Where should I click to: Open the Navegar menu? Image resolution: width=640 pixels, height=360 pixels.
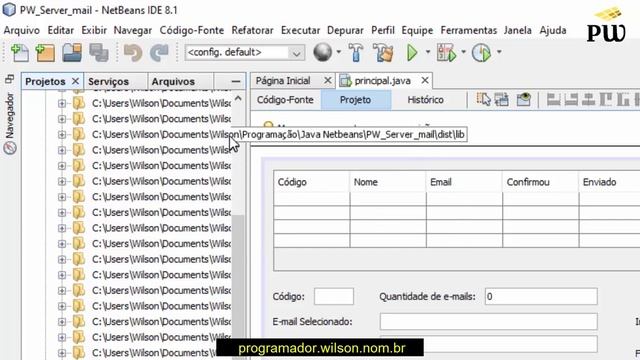(133, 30)
